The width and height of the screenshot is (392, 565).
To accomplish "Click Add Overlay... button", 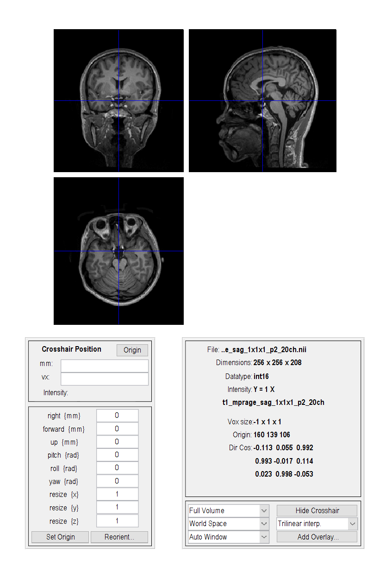I will click(317, 537).
